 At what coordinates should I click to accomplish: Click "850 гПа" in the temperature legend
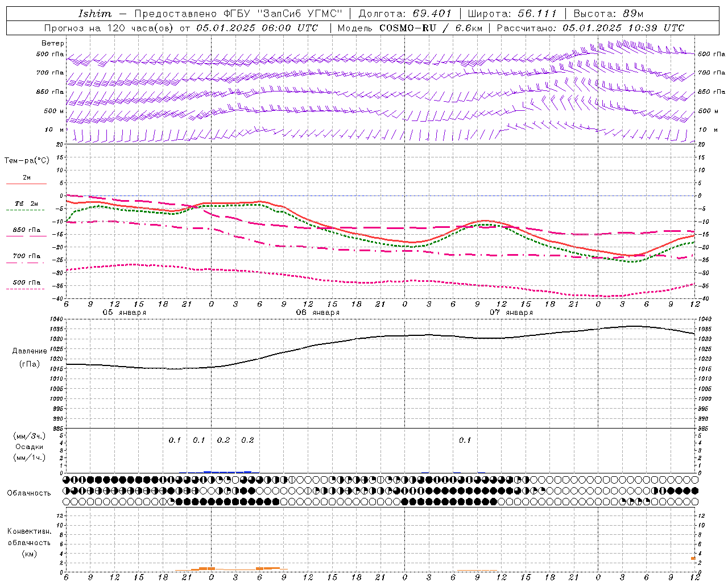27,230
